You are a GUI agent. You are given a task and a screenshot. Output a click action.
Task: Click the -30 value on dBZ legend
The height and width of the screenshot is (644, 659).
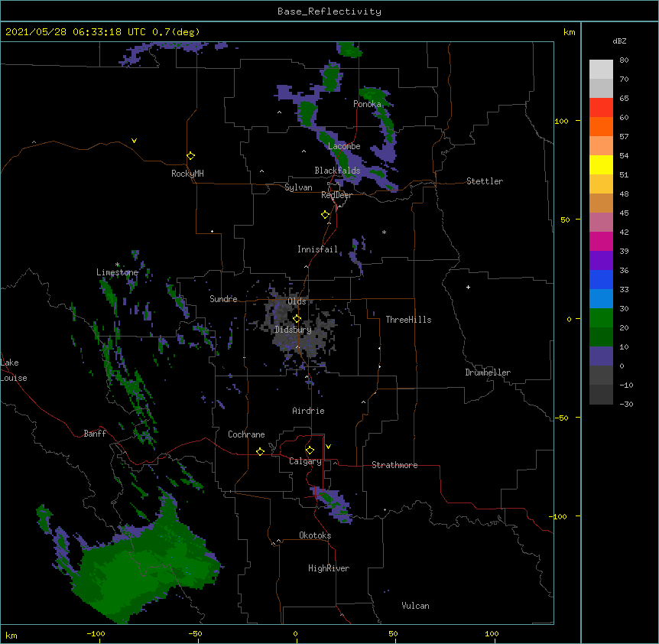pos(626,404)
